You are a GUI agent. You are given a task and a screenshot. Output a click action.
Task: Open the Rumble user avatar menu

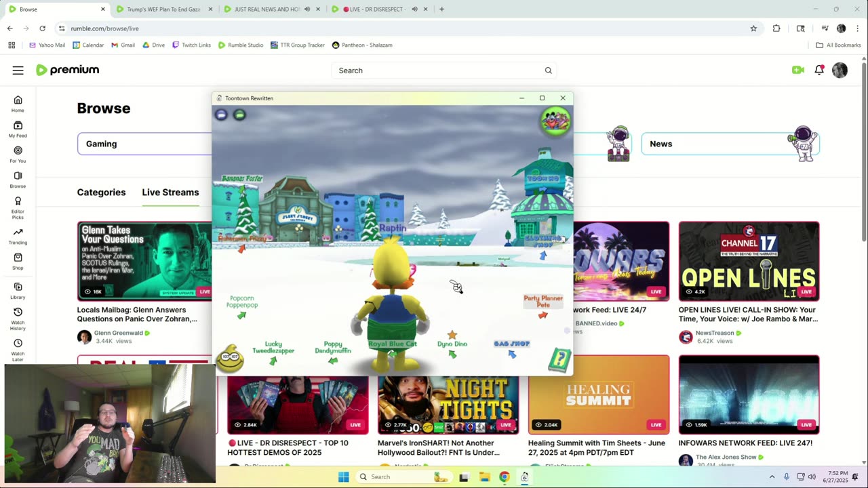pos(840,70)
